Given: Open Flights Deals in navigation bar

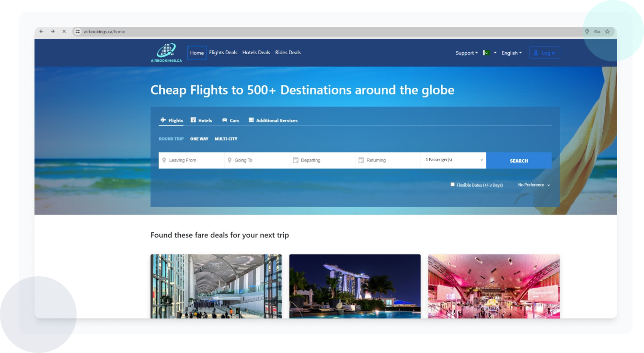Looking at the screenshot, I should [223, 53].
